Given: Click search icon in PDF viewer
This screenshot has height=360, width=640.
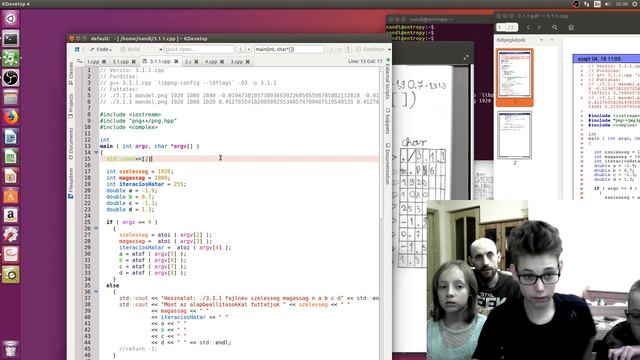Looking at the screenshot, I should [555, 27].
